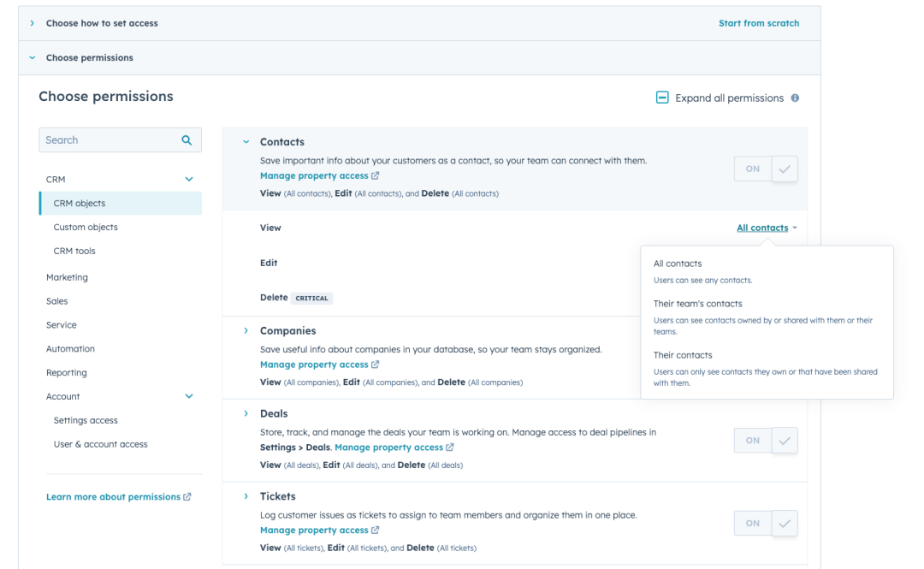Toggle the Expand all permissions checkbox
This screenshot has width=924, height=569.
[662, 98]
